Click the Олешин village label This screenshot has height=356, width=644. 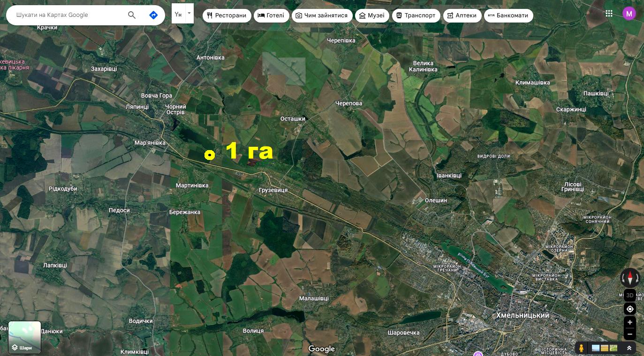(x=436, y=200)
